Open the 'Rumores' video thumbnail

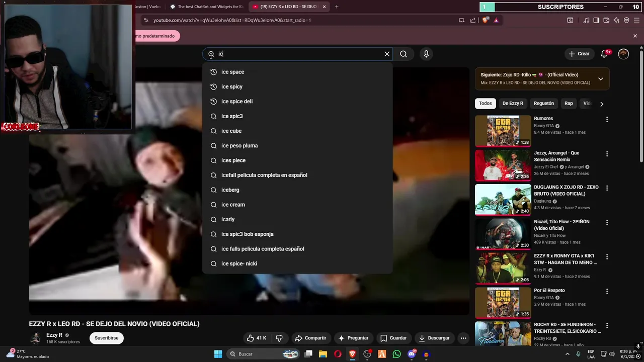503,131
